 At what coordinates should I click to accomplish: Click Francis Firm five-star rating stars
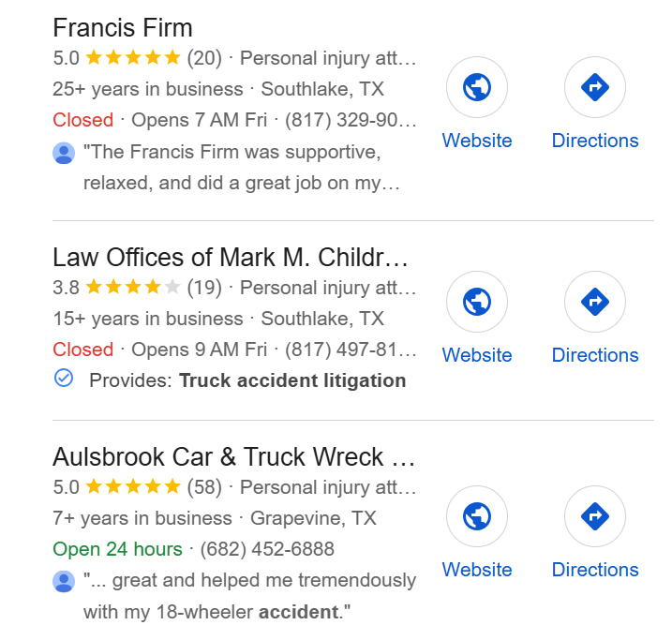click(132, 58)
